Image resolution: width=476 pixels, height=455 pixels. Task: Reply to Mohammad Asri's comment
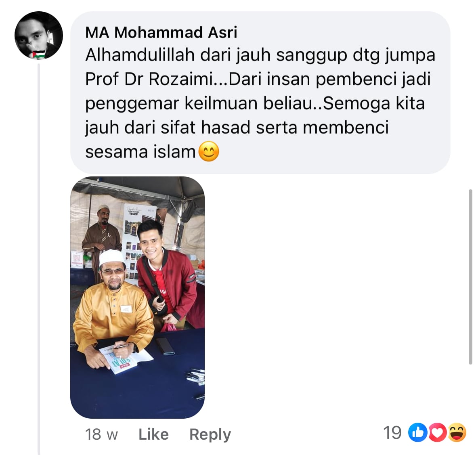tap(210, 434)
